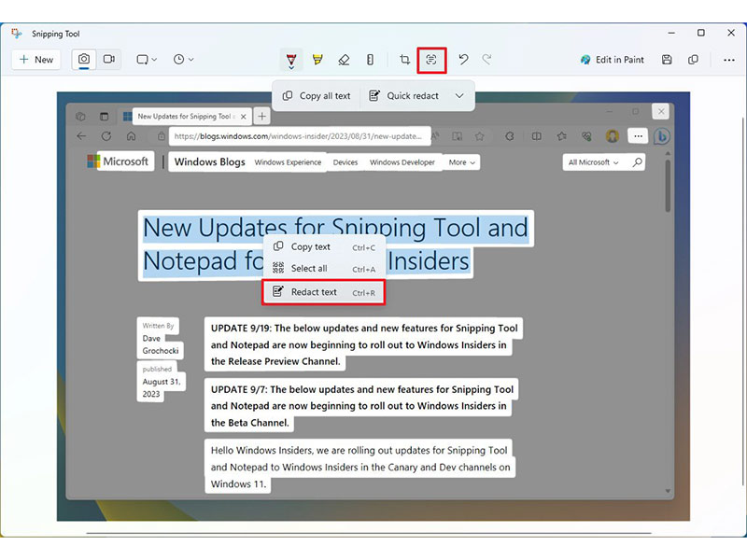Click the text 'Dave'

[x=151, y=339]
